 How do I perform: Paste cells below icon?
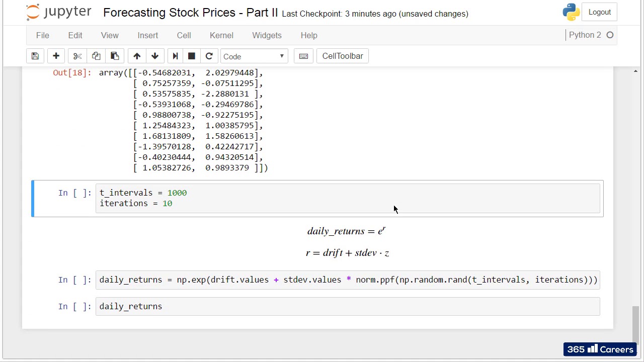point(115,56)
